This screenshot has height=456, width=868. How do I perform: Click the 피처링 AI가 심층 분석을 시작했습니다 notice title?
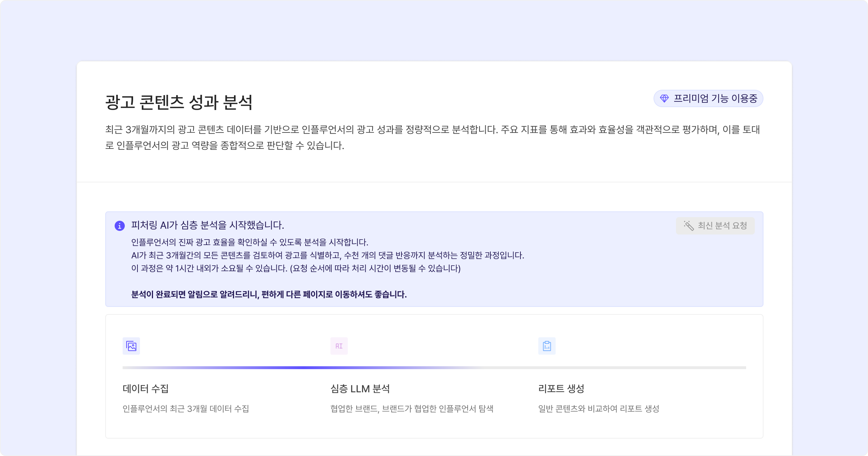[208, 225]
